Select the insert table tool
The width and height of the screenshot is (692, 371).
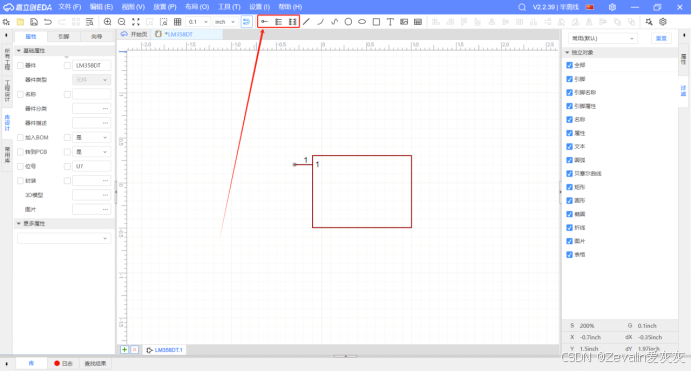418,22
